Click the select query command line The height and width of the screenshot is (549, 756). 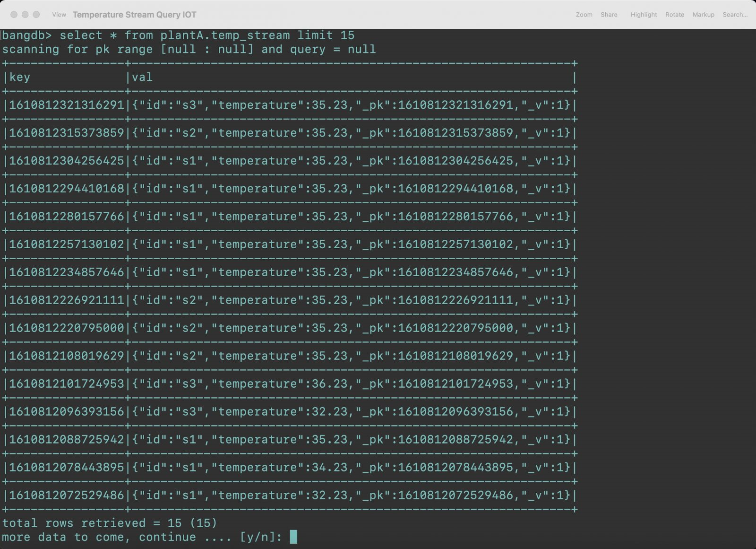178,35
